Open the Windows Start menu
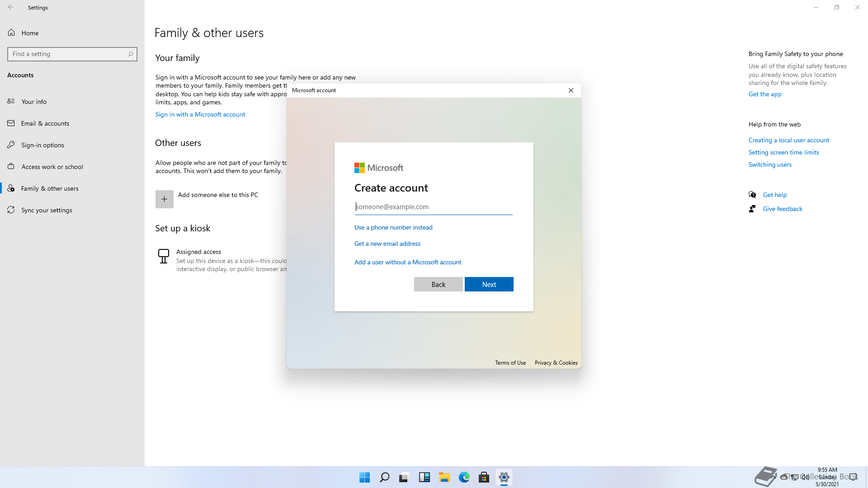This screenshot has width=868, height=488. [x=364, y=477]
